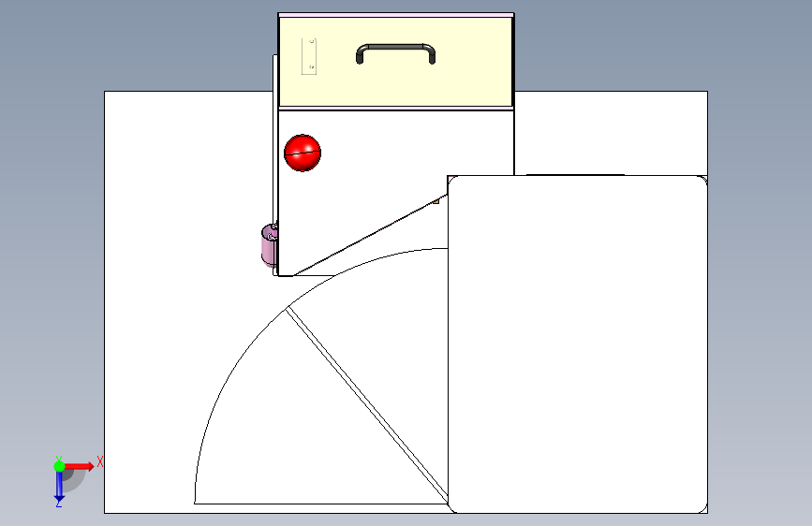Select the small rectangular plate beside the handle
The image size is (812, 526).
[309, 56]
